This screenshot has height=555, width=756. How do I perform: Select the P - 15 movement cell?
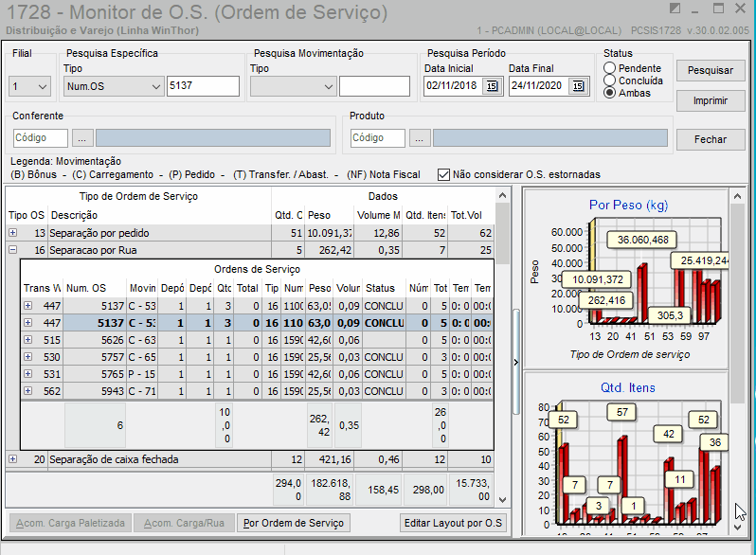pos(142,374)
